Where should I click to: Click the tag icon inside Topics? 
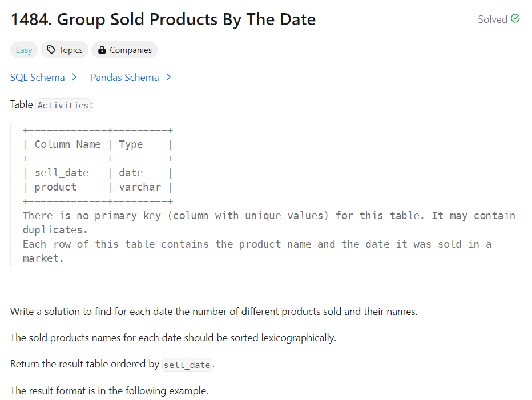tap(51, 50)
